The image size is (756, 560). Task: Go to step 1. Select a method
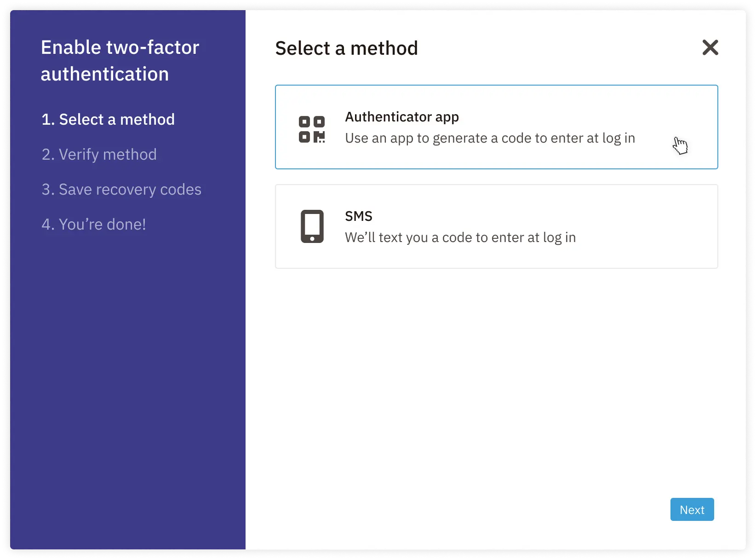coord(108,120)
